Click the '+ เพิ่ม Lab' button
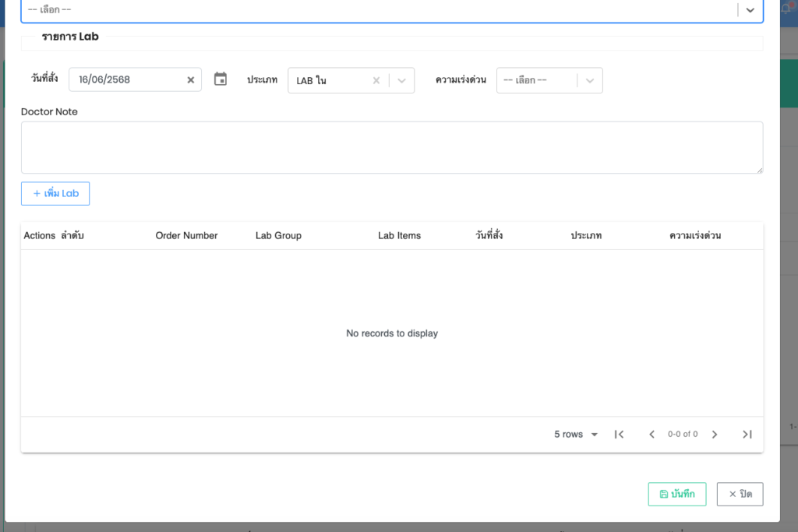This screenshot has width=798, height=532. [55, 193]
